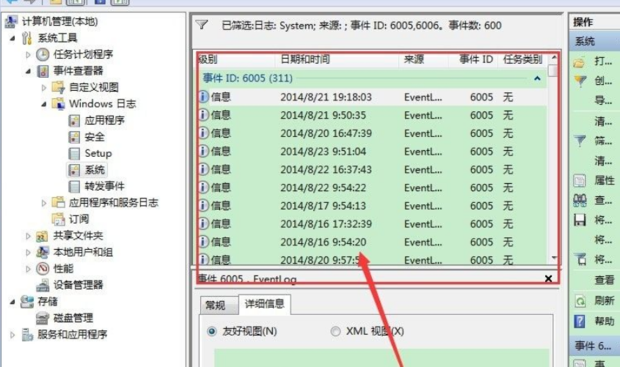Click 查找 binoculars icon in 操作 pane

(580, 201)
